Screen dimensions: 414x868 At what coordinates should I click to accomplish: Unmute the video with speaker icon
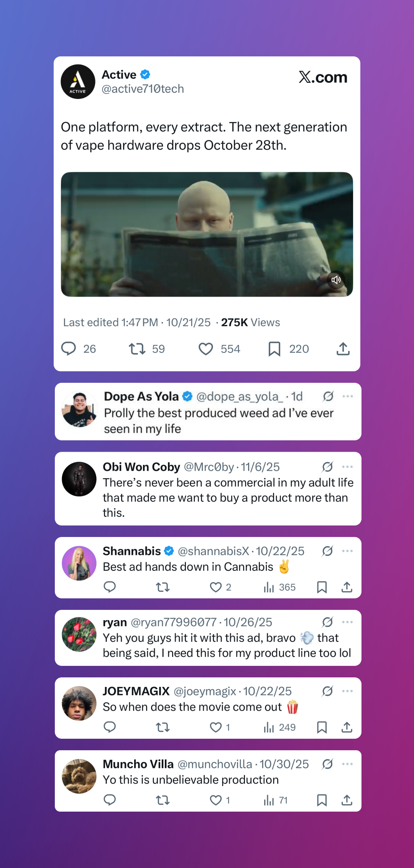[336, 280]
